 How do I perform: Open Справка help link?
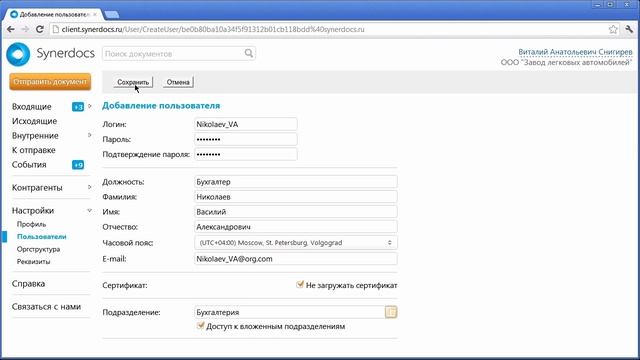pos(28,284)
